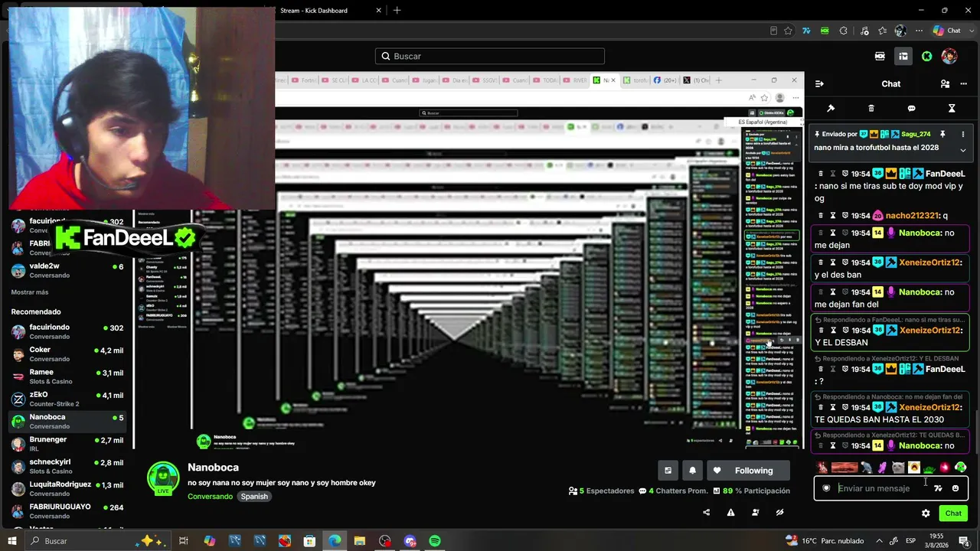980x551 pixels.
Task: Open the pinned message three-dot menu
Action: 963,134
